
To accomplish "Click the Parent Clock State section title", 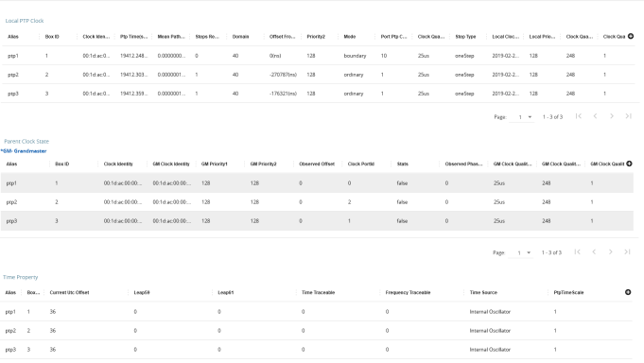I will pos(26,141).
